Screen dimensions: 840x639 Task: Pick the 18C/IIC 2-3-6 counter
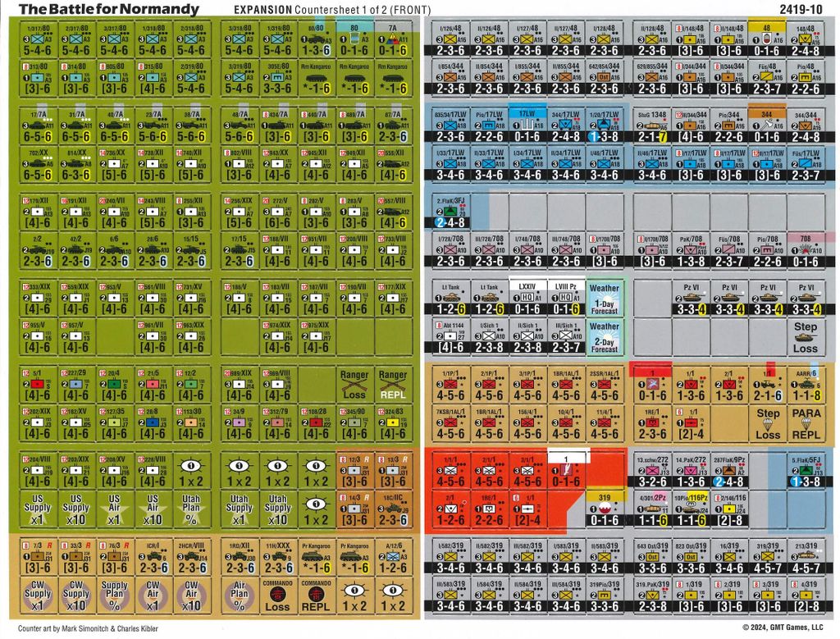(393, 509)
